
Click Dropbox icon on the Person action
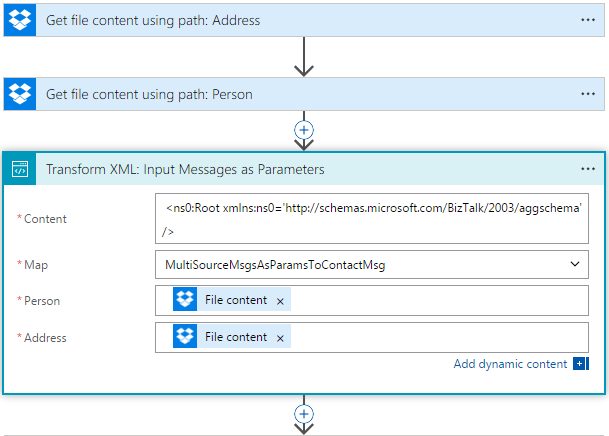tap(20, 94)
